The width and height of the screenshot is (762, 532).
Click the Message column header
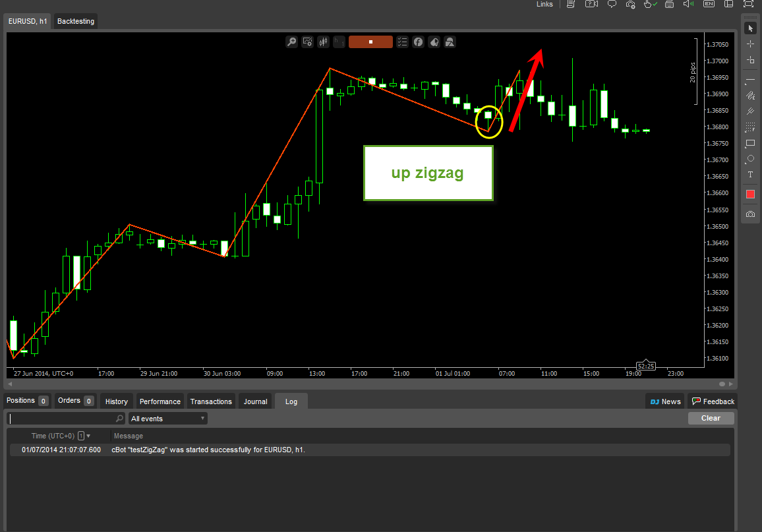(129, 436)
